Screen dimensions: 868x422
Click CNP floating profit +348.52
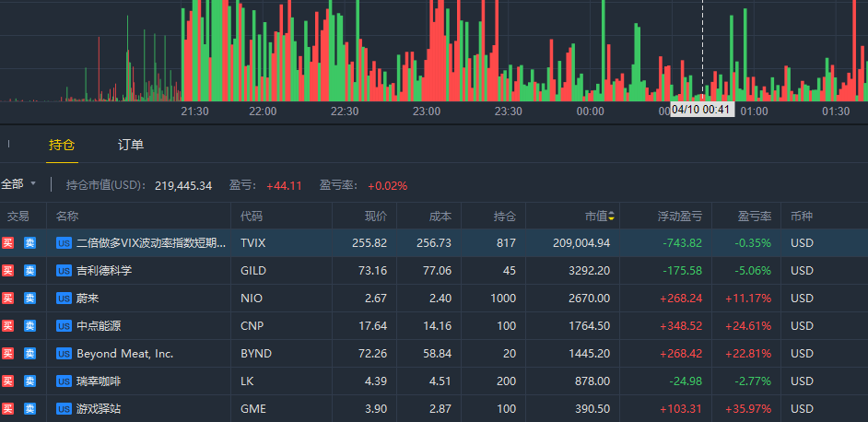pyautogui.click(x=681, y=326)
